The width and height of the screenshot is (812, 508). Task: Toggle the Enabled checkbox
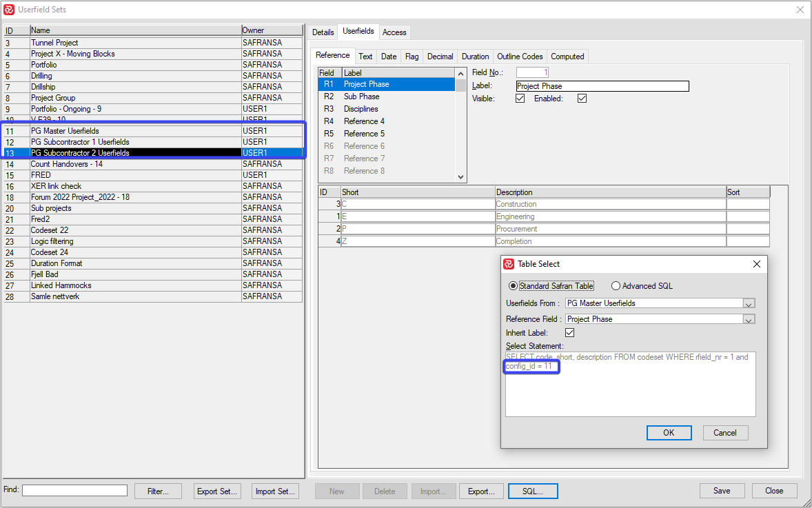[x=582, y=99]
